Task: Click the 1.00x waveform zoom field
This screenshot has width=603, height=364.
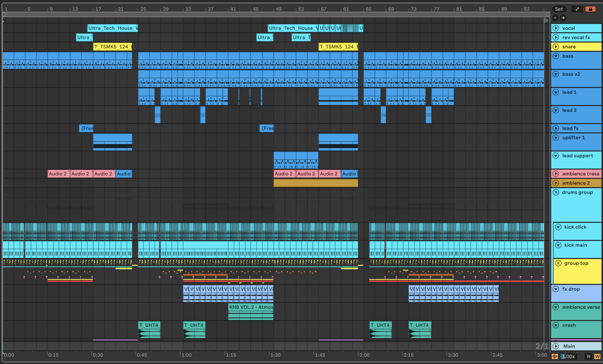Action: [x=568, y=356]
